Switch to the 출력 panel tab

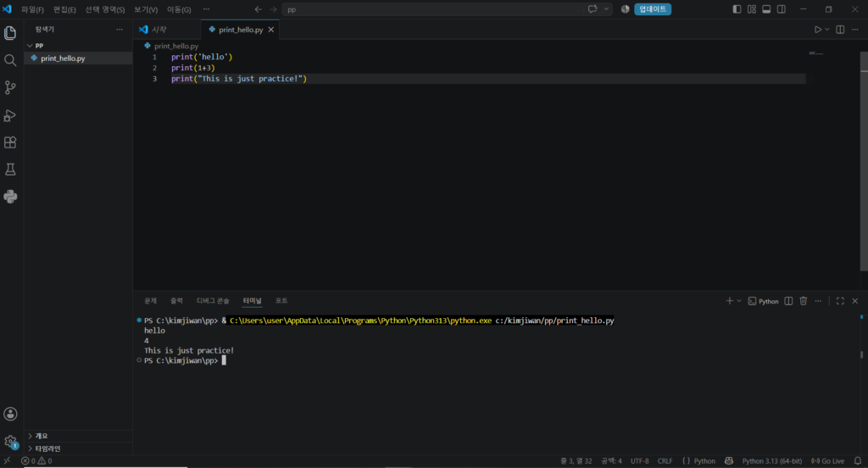tap(176, 301)
